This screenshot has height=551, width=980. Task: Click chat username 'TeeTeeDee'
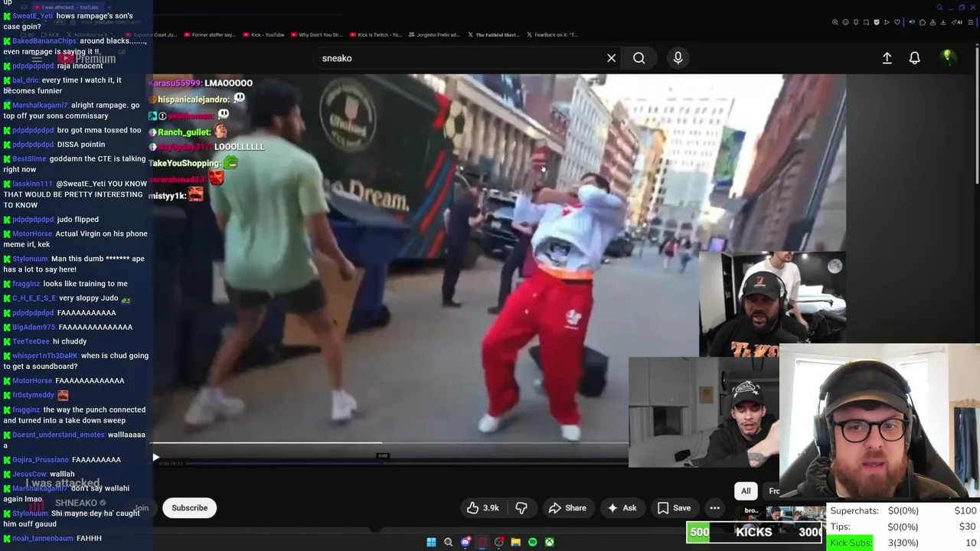point(31,341)
